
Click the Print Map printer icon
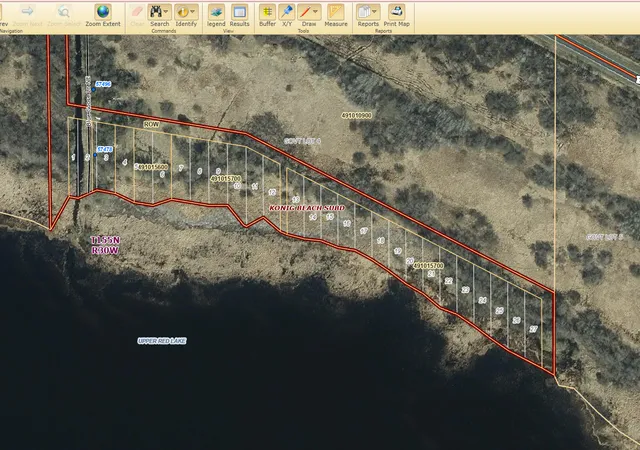(396, 12)
